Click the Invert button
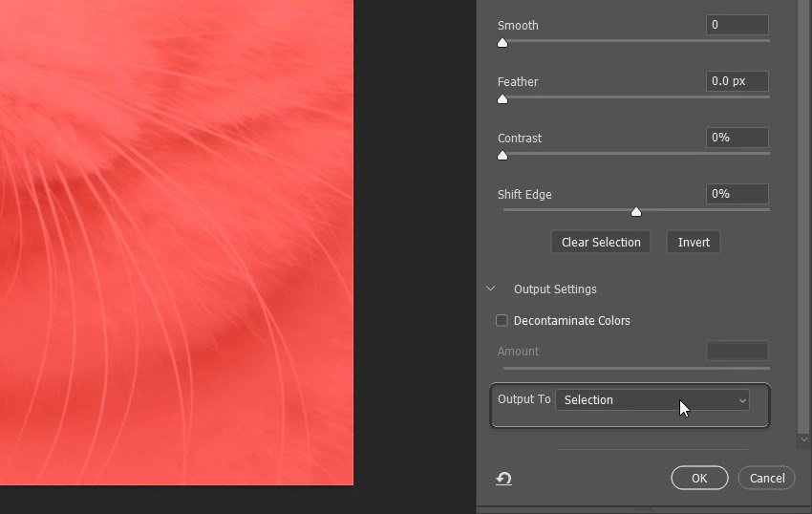The width and height of the screenshot is (812, 514). (694, 242)
